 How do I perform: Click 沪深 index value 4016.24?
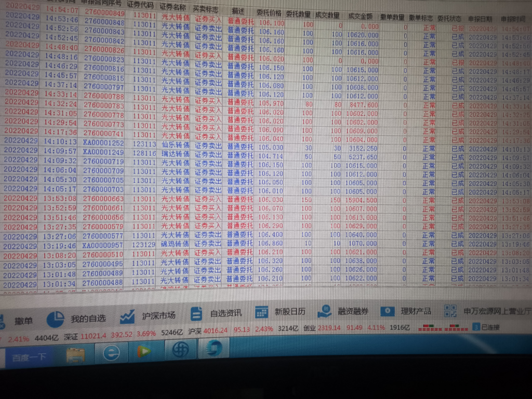tap(215, 330)
